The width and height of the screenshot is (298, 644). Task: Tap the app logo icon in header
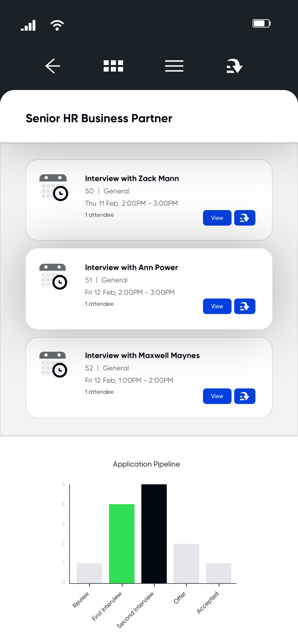(x=235, y=66)
